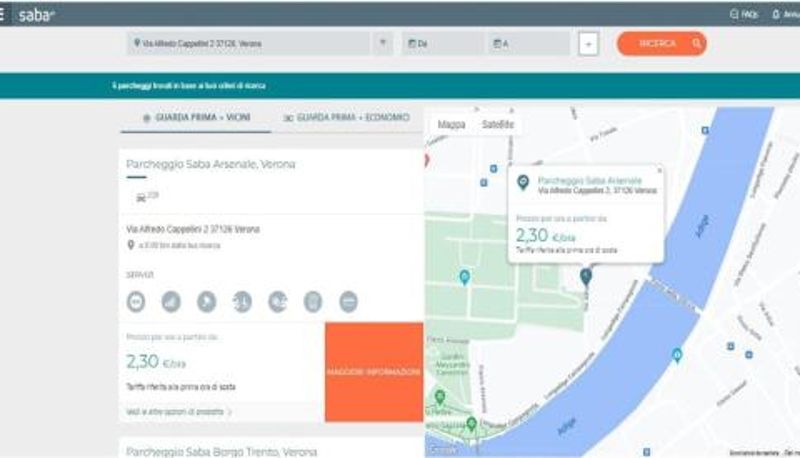Click the third service icon under Servizi
Screen dimensions: 800x458
pyautogui.click(x=206, y=301)
